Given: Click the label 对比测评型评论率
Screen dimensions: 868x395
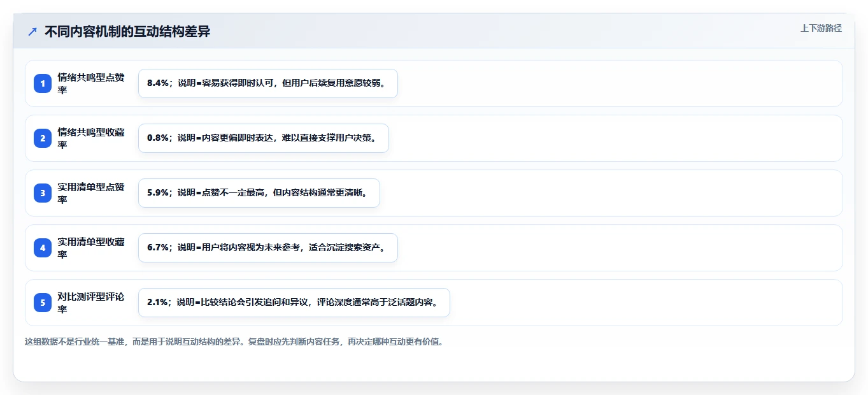Looking at the screenshot, I should click(x=91, y=303).
